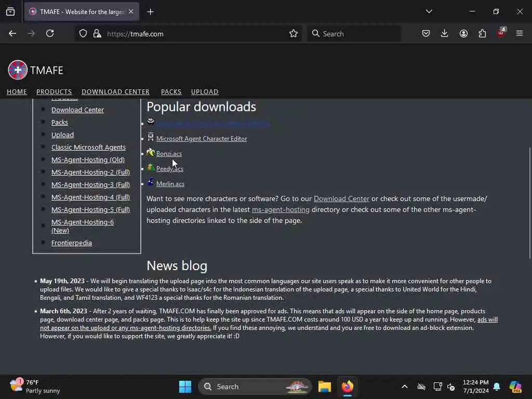Click the March 6th, 2023 news date
Viewport: 532px width, 399px height.
[x=63, y=311]
